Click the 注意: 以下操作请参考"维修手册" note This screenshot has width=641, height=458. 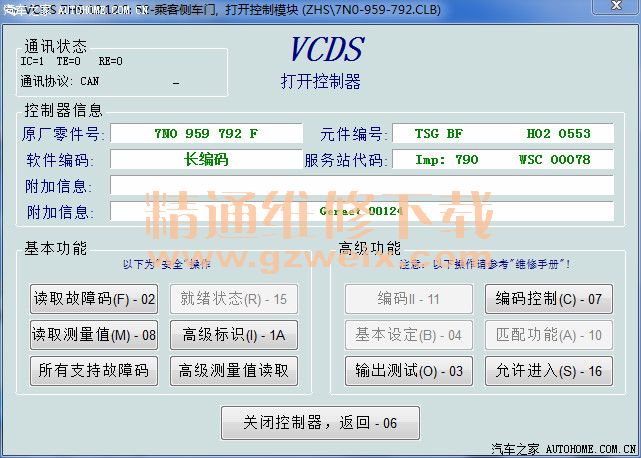[x=485, y=264]
